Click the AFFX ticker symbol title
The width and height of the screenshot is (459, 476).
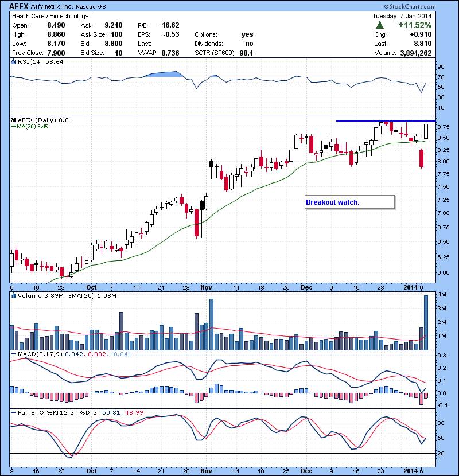19,6
